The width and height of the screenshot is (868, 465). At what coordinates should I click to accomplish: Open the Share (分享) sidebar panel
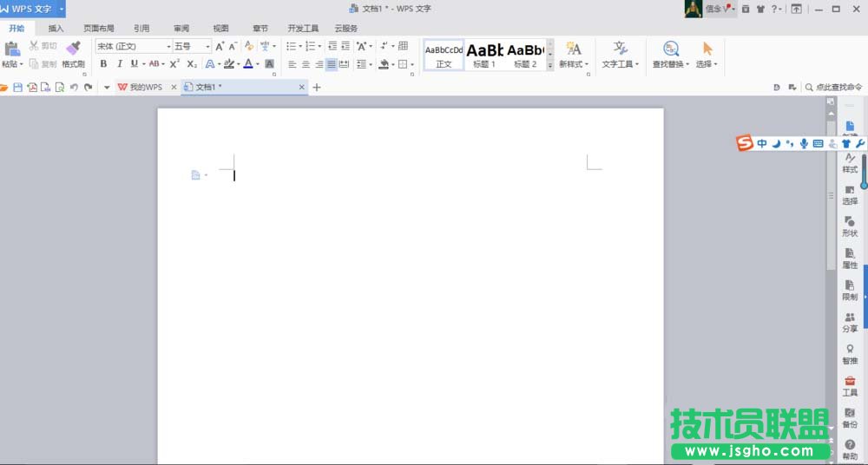pyautogui.click(x=850, y=323)
